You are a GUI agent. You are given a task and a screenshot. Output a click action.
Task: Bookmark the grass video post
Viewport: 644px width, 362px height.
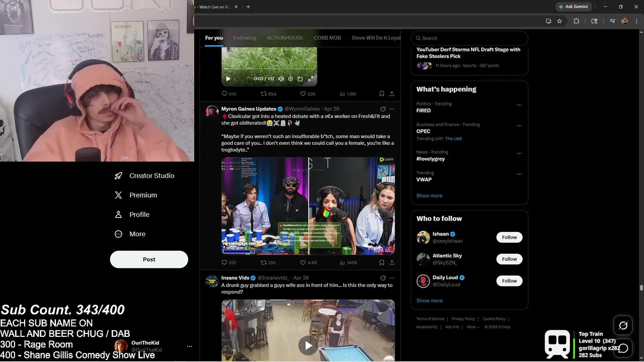pos(382,94)
